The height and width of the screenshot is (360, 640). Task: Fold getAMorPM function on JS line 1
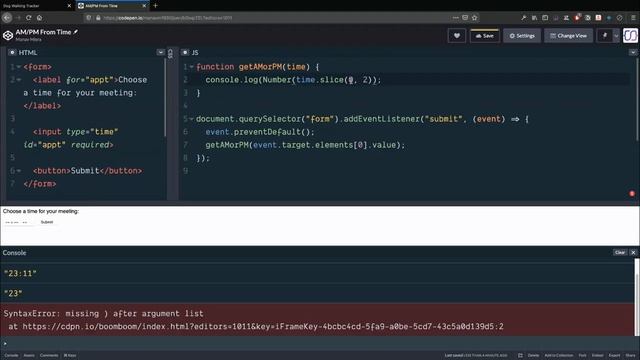[x=191, y=67]
